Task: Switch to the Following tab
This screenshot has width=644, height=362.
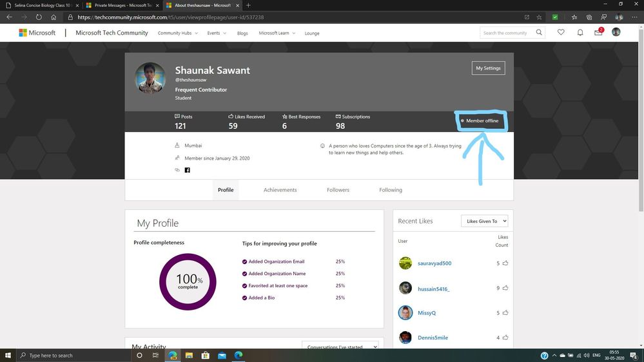Action: click(x=391, y=190)
